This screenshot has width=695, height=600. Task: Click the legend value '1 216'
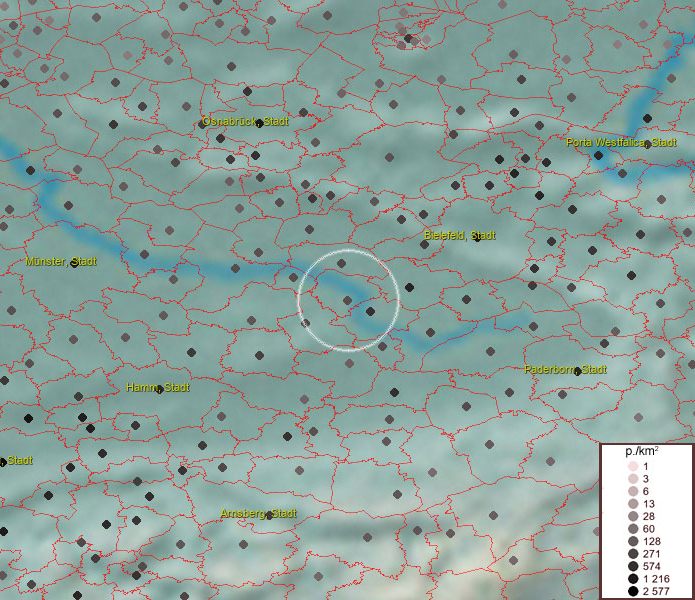656,579
